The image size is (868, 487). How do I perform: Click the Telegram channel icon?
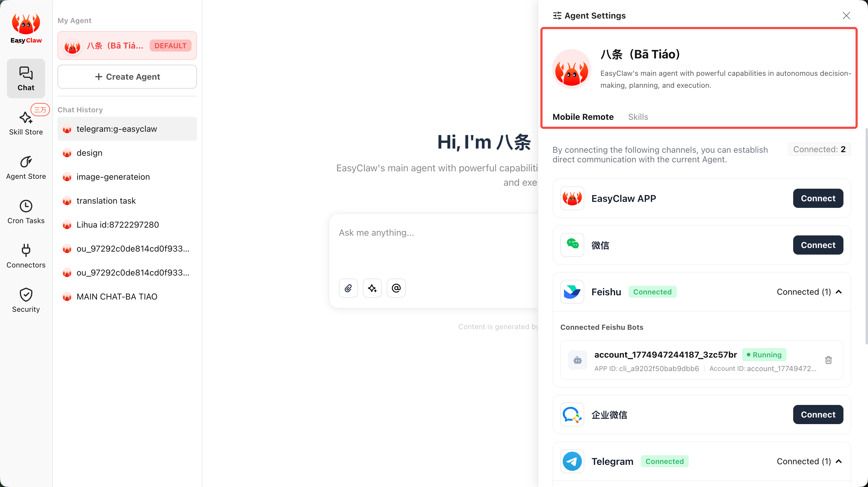pos(572,461)
